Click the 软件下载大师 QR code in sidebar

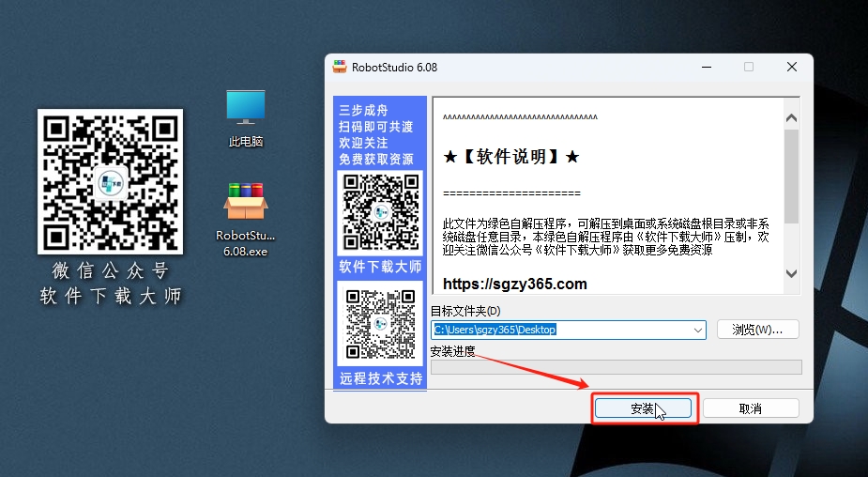380,213
